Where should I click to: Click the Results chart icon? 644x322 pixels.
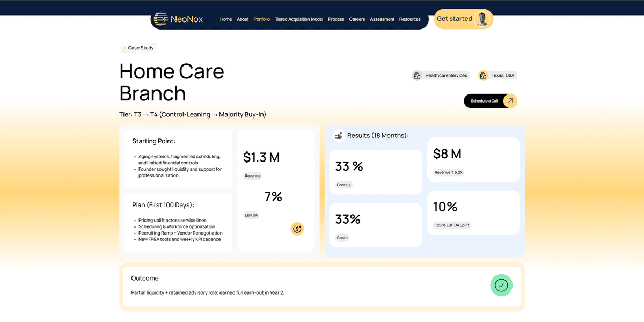(339, 136)
